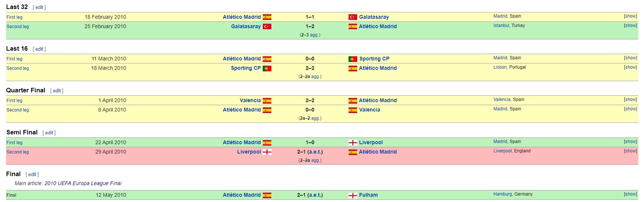Click the English flag beside Liverpool, 22 April row

[x=353, y=143]
